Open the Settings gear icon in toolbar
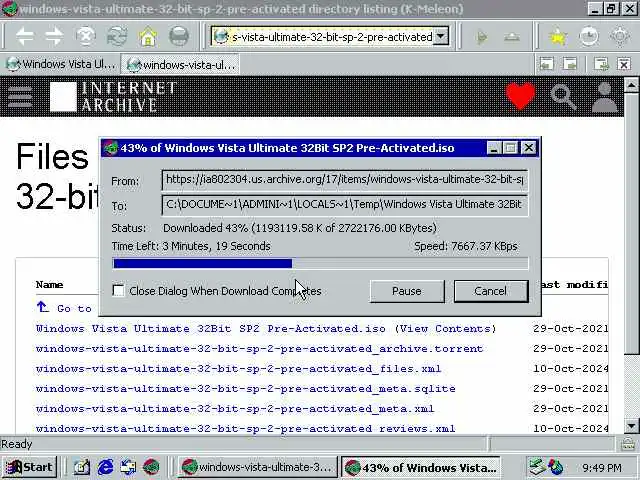640x480 pixels. (620, 37)
